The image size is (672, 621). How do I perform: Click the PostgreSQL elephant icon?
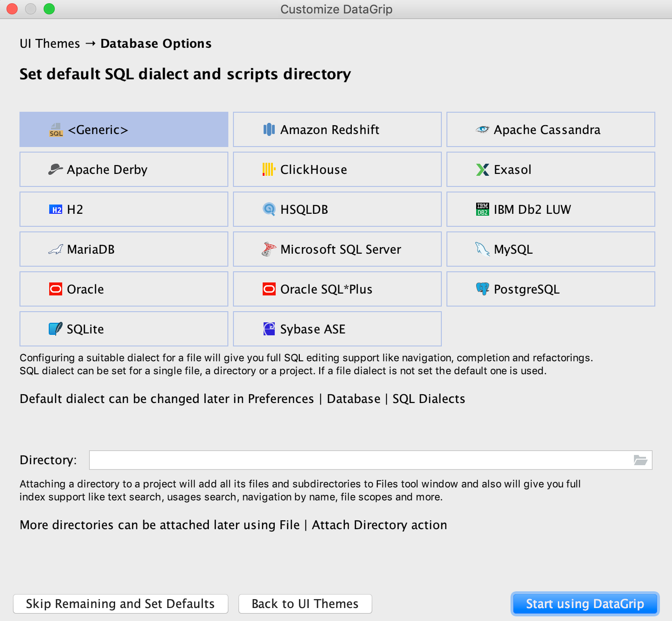(483, 289)
